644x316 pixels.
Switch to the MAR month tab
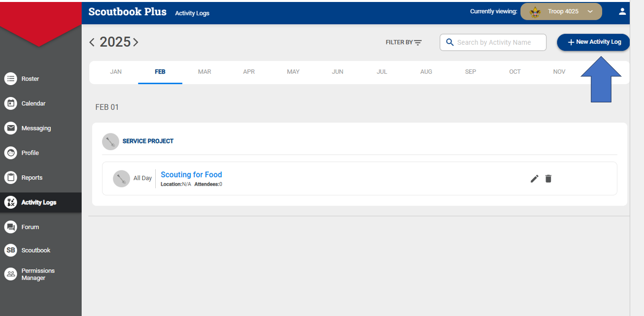(x=204, y=72)
